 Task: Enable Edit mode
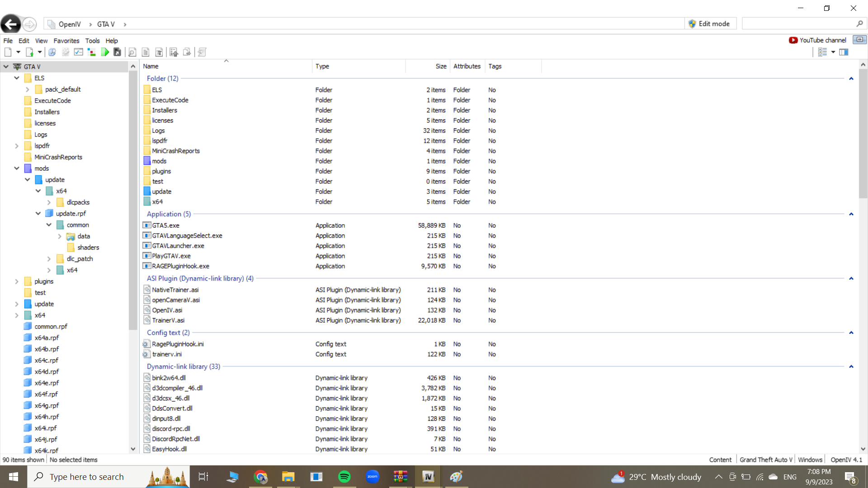coord(710,24)
